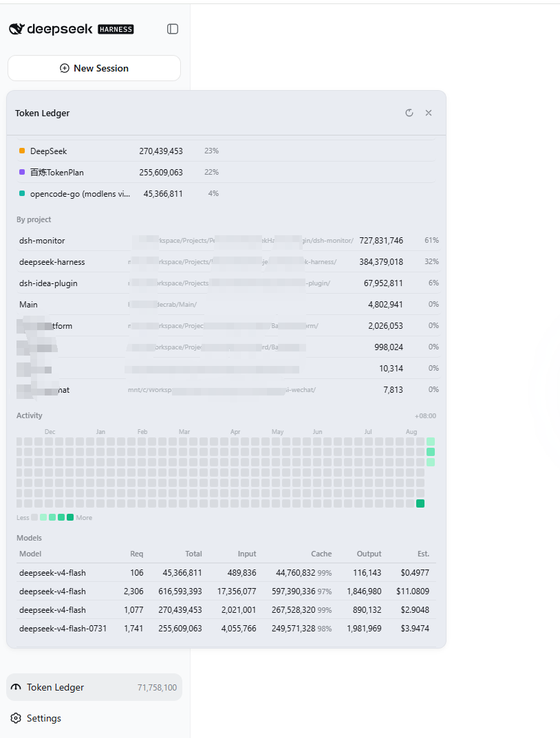
Task: Click the 727,831,746 token count
Action: (381, 241)
